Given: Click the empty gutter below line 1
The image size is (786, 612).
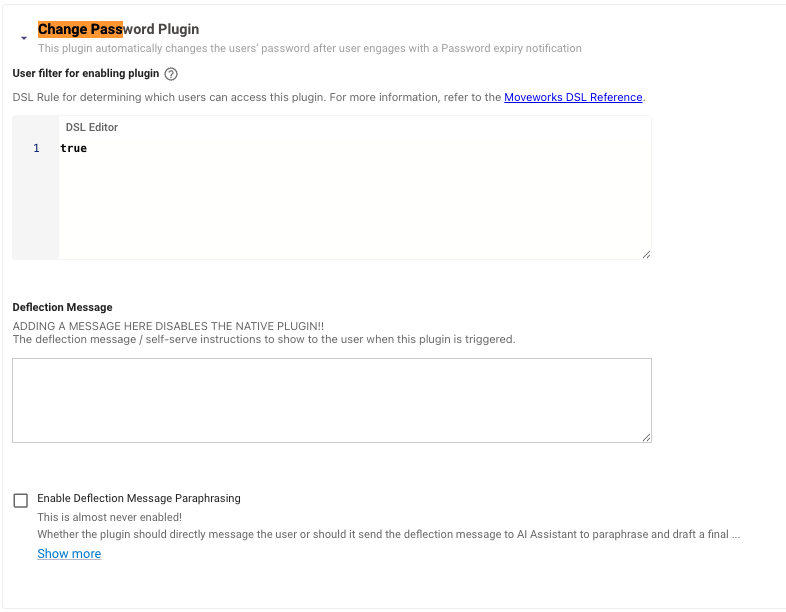Looking at the screenshot, I should (x=36, y=206).
